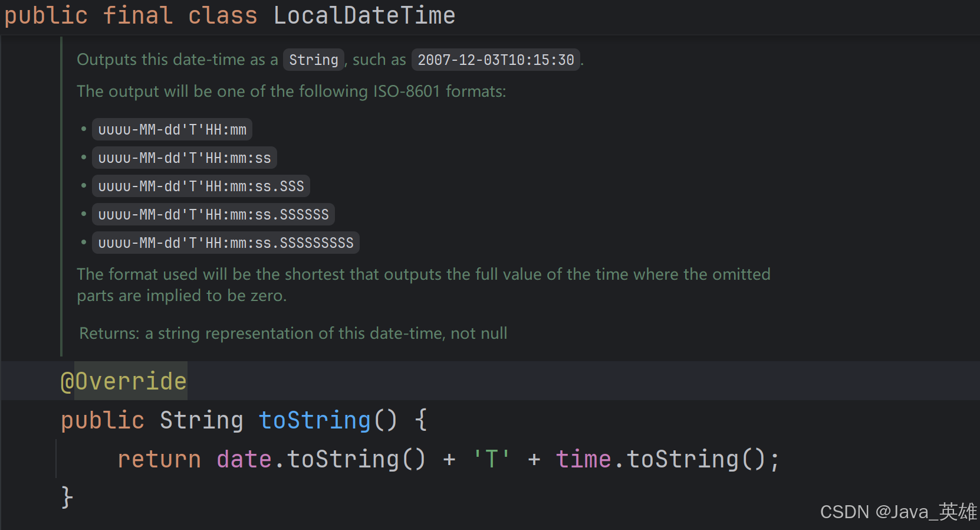The image size is (980, 530).
Task: Click the uuuu-MM-dd'T'HH:mm:ss.SSSSSS format item
Action: pyautogui.click(x=213, y=214)
